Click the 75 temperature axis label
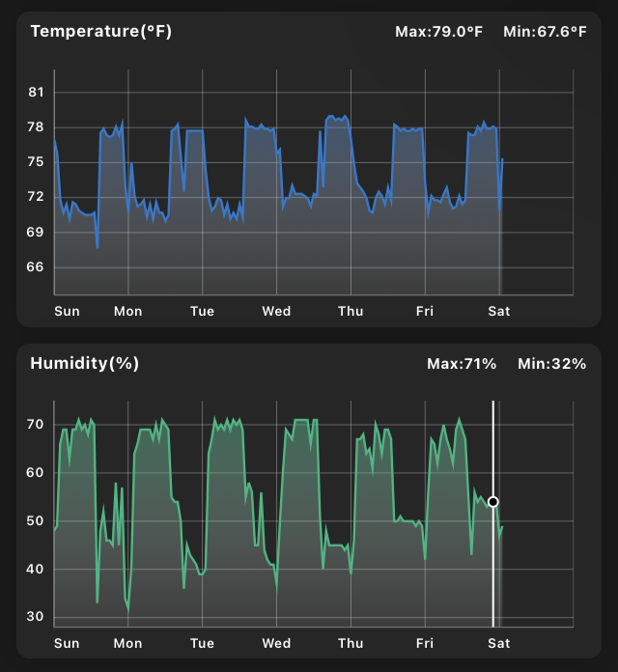This screenshot has height=672, width=618. click(x=36, y=162)
